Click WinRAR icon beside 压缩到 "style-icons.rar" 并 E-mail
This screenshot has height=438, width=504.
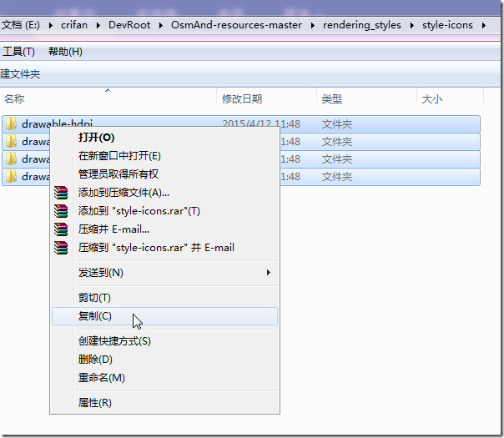(61, 248)
